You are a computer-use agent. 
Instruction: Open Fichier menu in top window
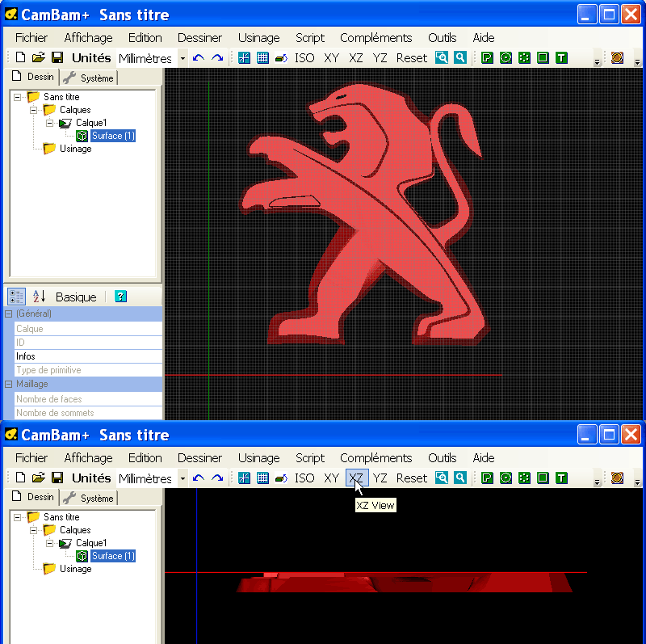point(31,38)
